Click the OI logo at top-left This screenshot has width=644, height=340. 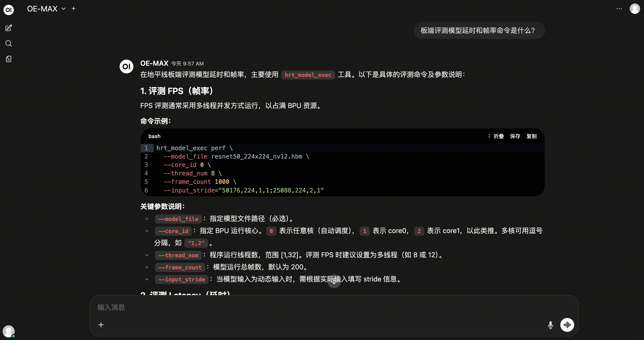tap(8, 10)
